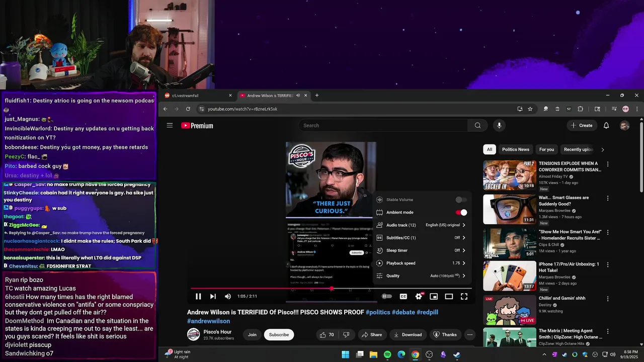
Task: Open TENSIONS EXPLODE video thumbnail
Action: (510, 175)
